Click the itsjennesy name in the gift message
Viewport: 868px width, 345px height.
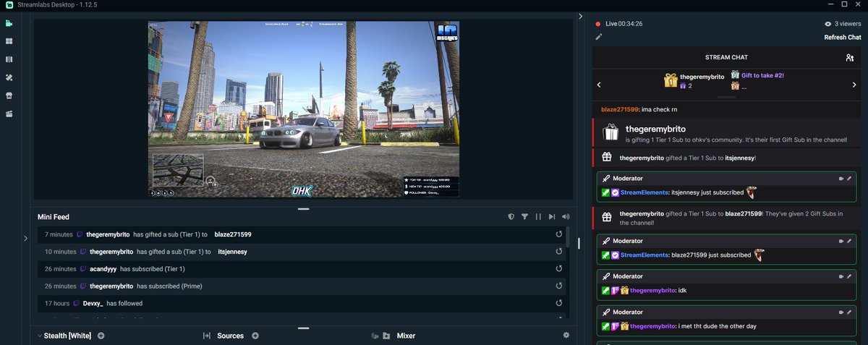741,157
